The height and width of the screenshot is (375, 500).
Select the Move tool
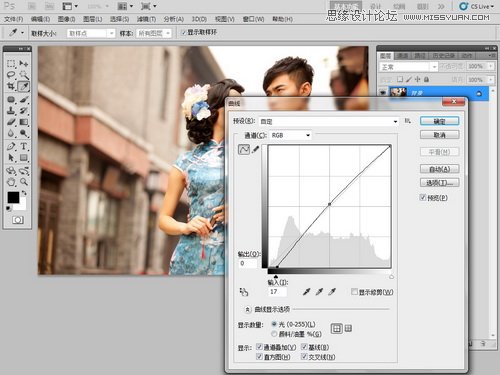24,63
